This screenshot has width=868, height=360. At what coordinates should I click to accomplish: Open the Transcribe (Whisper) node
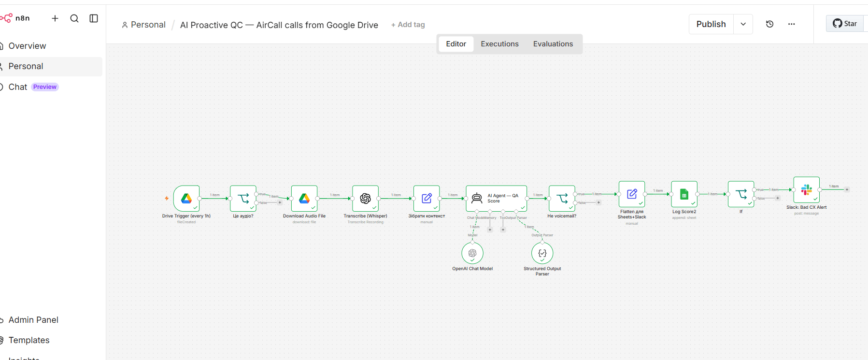[365, 198]
